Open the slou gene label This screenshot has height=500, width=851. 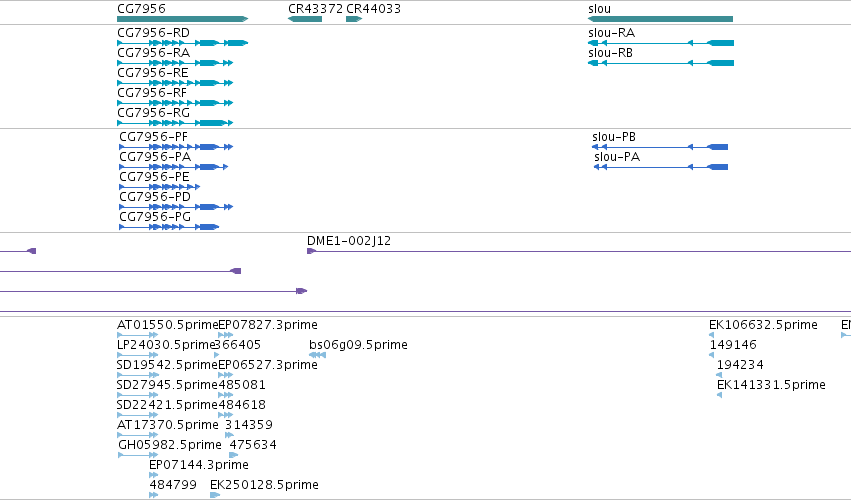599,9
